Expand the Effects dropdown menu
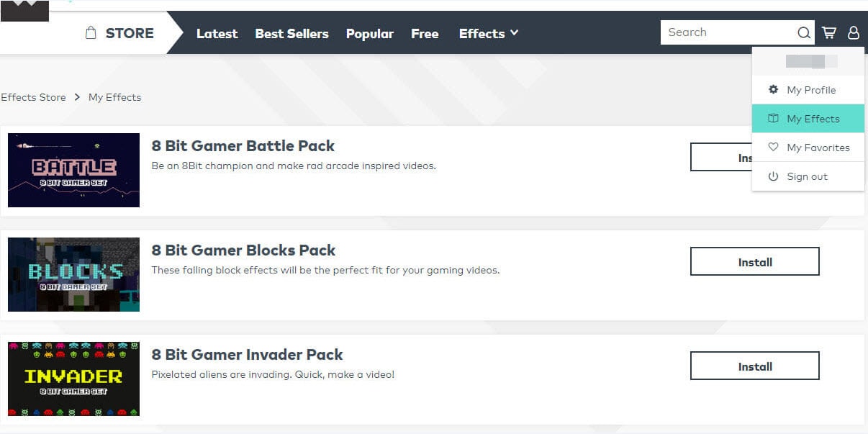 click(x=489, y=33)
